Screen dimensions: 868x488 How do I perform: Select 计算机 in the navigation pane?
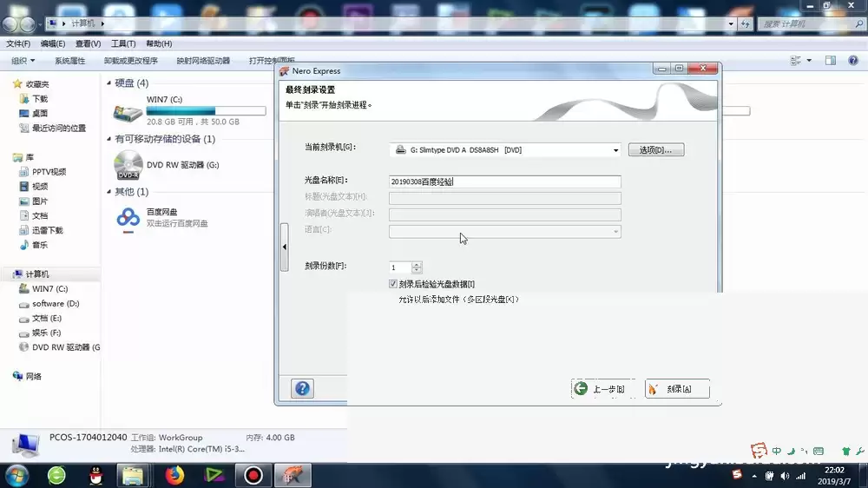37,274
